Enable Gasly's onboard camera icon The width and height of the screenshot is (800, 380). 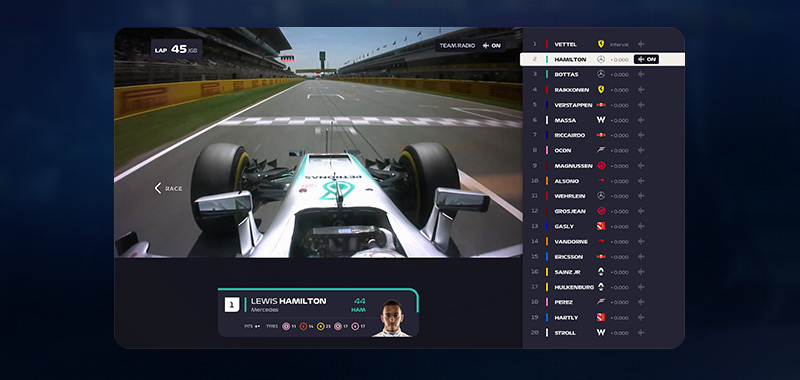641,226
